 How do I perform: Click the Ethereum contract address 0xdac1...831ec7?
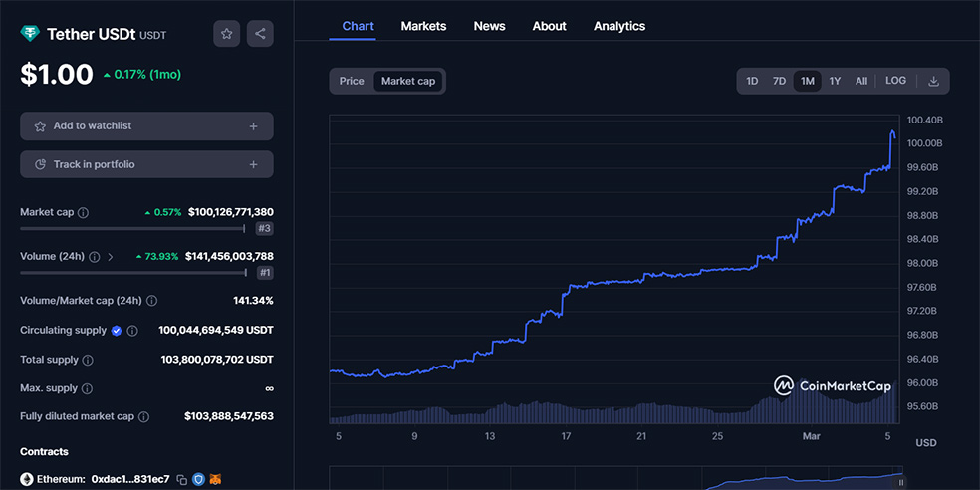[130, 479]
